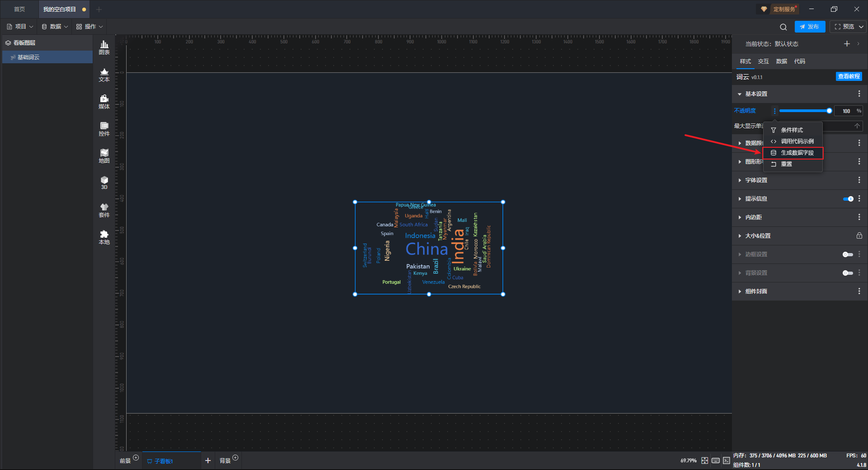Expand the 字体设置 font section
The image size is (868, 470).
click(x=756, y=180)
